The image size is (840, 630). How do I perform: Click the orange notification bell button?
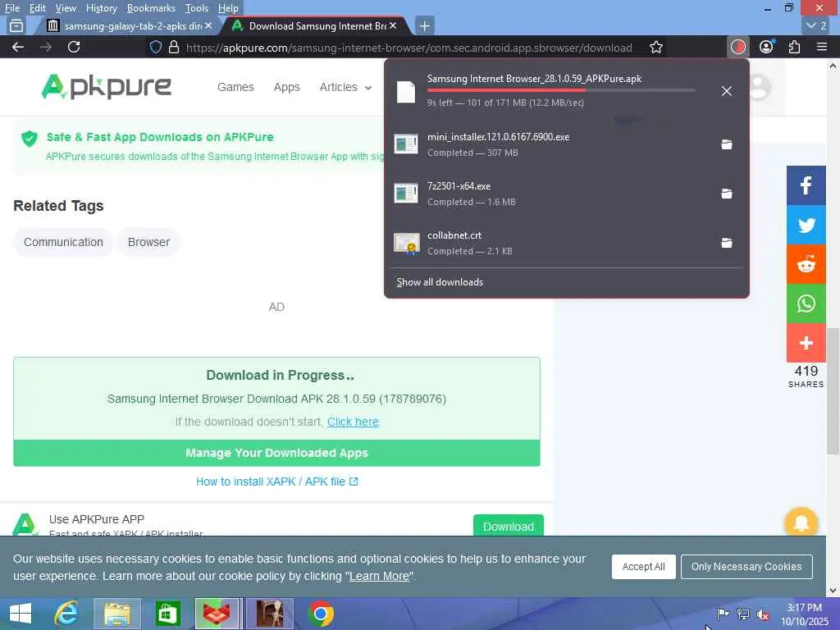(x=801, y=523)
